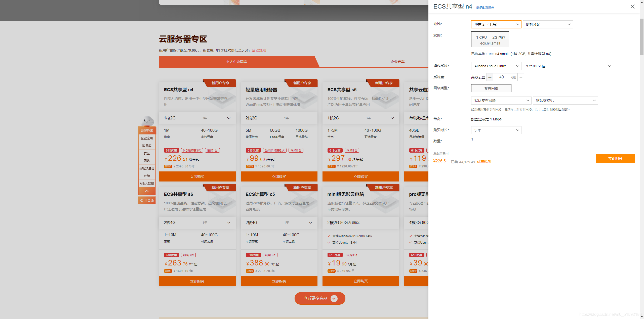Click the ¥226.51 total price in the panel
This screenshot has width=644, height=319.
(440, 161)
